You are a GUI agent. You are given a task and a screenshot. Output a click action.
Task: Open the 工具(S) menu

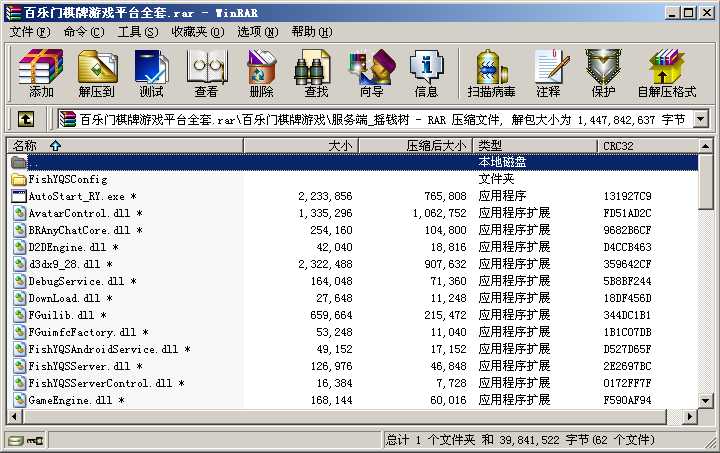pyautogui.click(x=138, y=32)
